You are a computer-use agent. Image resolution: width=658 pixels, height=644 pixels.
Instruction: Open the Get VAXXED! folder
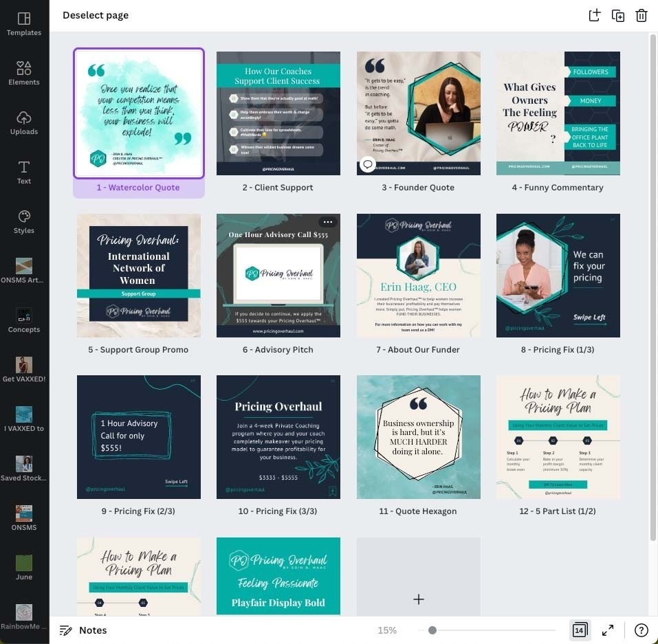[x=24, y=370]
